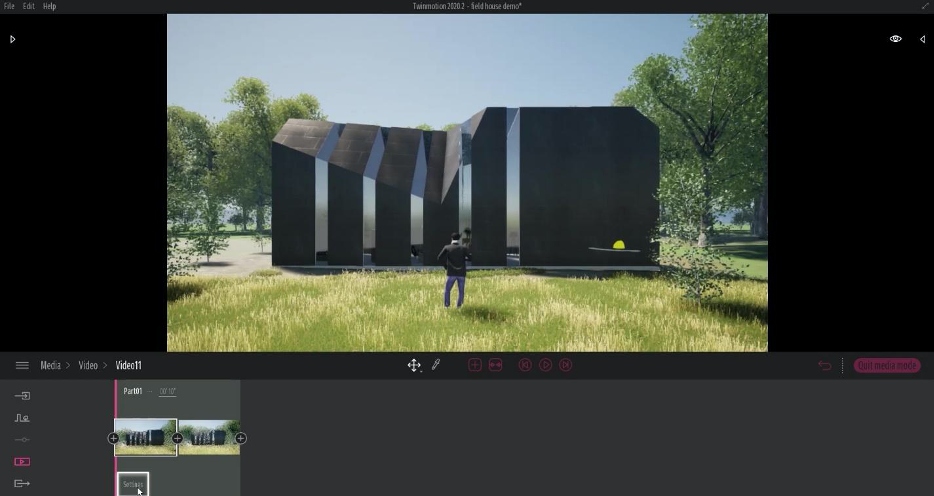This screenshot has width=934, height=496.
Task: Open the Help menu
Action: tap(49, 6)
